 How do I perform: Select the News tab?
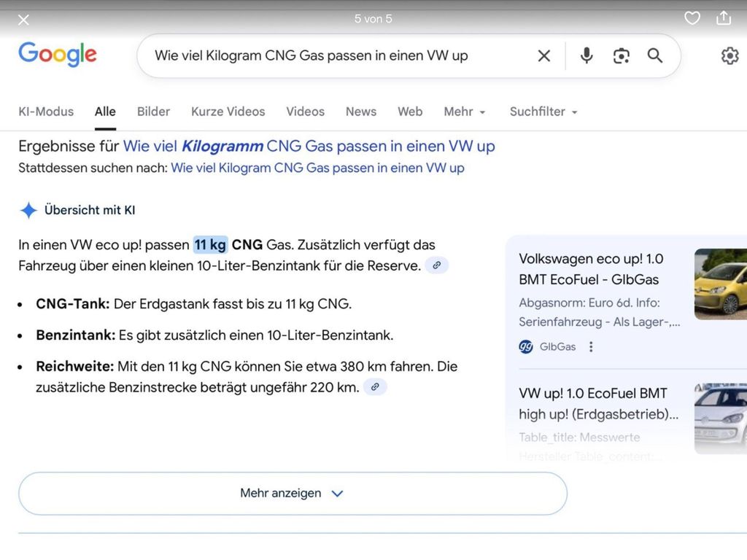[361, 112]
